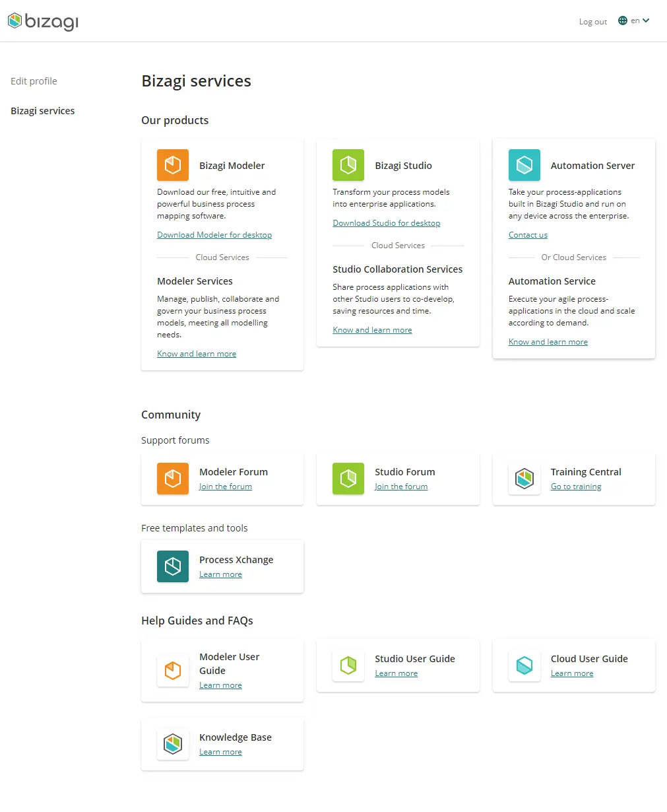
Task: Click Download Studio for desktop link
Action: 387,223
